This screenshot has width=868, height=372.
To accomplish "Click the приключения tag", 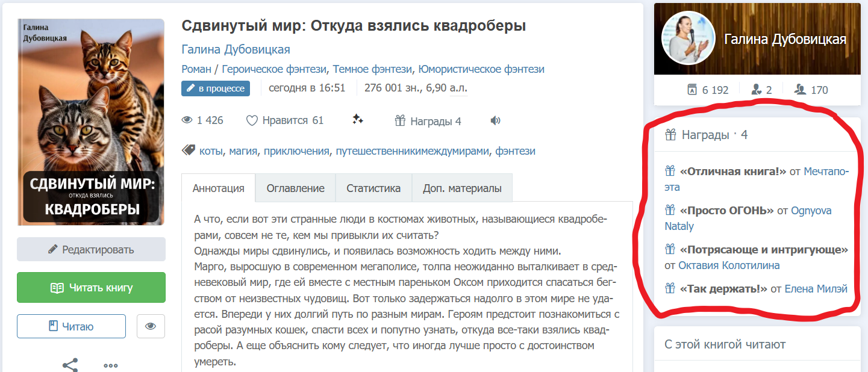I will point(296,151).
